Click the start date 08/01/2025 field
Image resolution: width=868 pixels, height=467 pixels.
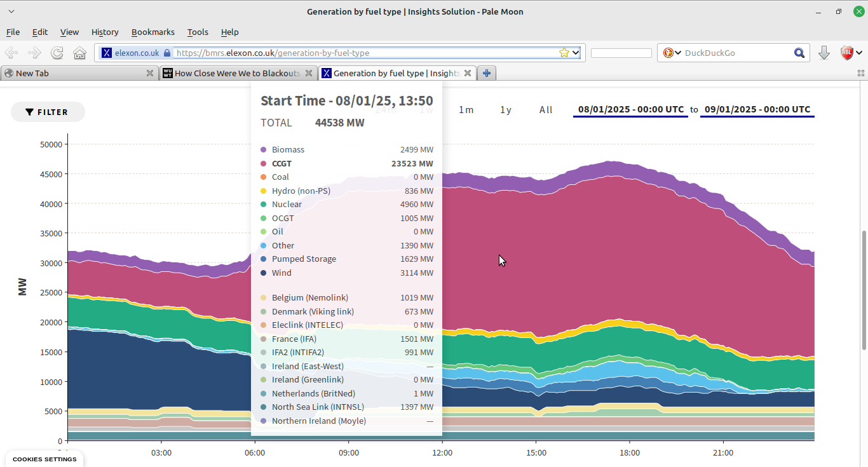click(630, 109)
